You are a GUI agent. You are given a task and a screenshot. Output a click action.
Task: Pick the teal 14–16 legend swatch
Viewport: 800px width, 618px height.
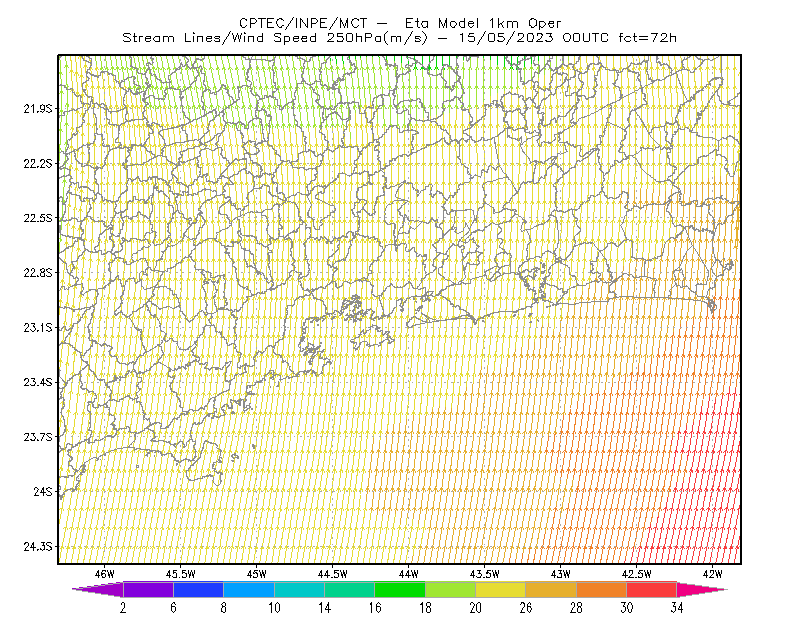pos(349,589)
